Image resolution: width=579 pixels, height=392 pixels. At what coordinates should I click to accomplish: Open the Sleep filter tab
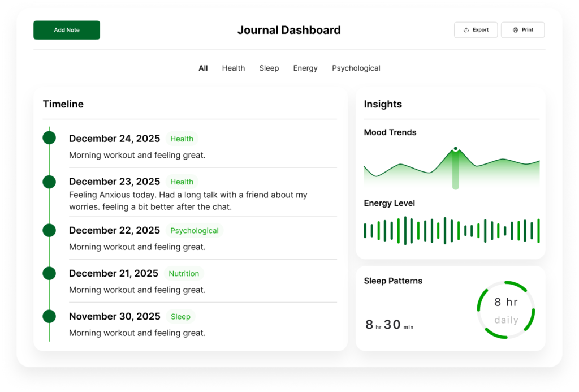(269, 68)
